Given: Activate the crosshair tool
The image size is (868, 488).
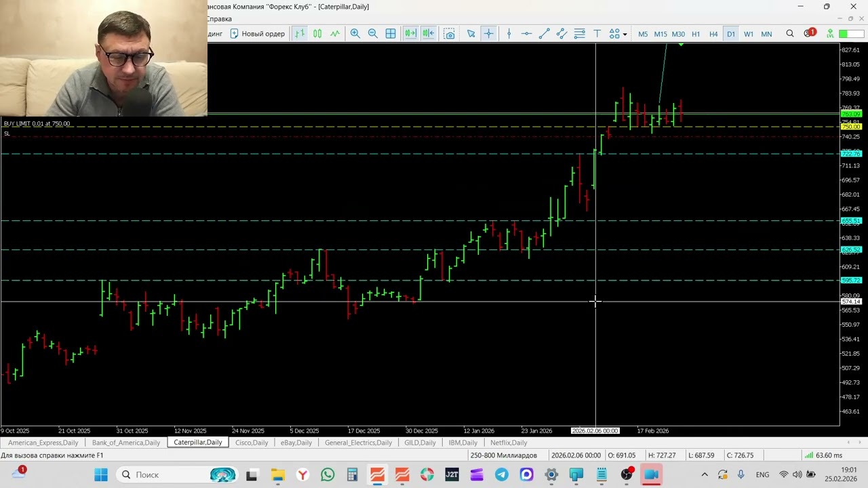Looking at the screenshot, I should [488, 34].
